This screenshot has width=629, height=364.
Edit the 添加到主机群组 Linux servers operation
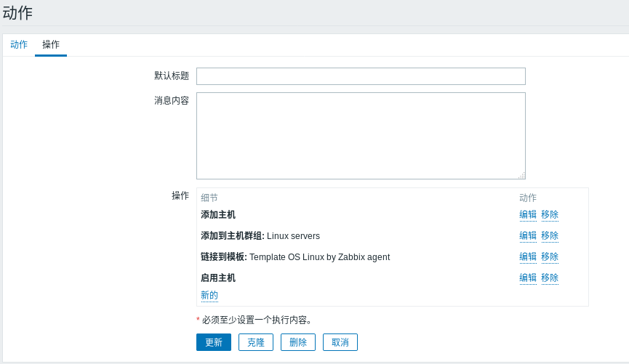point(528,235)
